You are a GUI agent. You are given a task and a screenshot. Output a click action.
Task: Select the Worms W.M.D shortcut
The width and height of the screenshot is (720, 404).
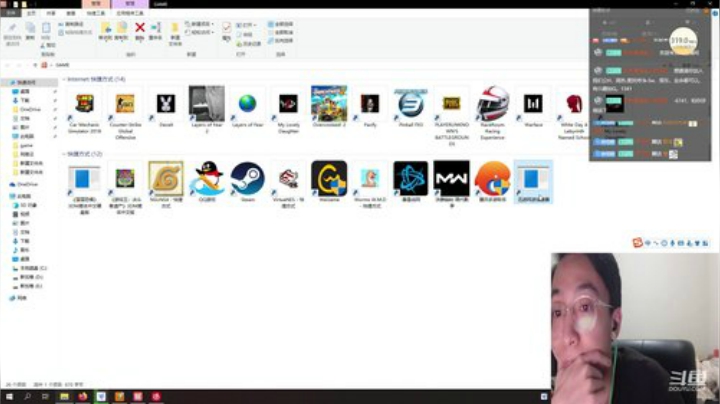370,185
